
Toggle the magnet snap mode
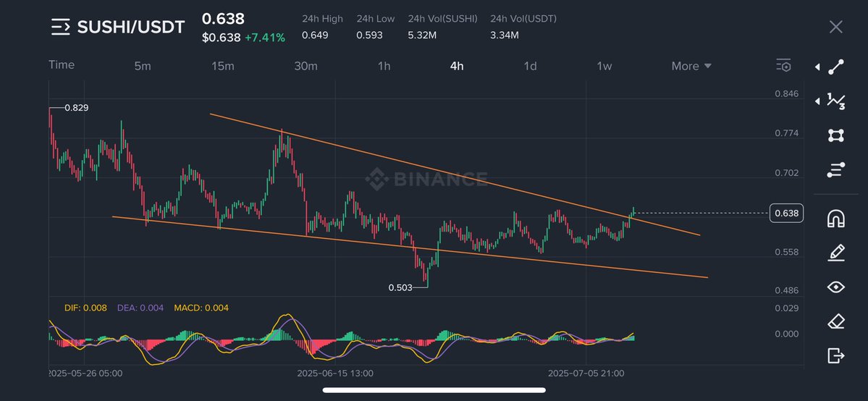point(836,219)
